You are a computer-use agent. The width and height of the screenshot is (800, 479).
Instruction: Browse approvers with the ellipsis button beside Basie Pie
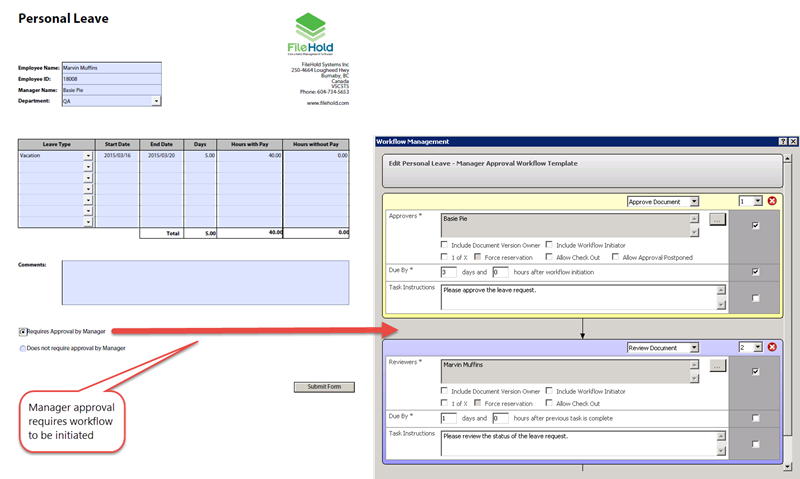(717, 219)
